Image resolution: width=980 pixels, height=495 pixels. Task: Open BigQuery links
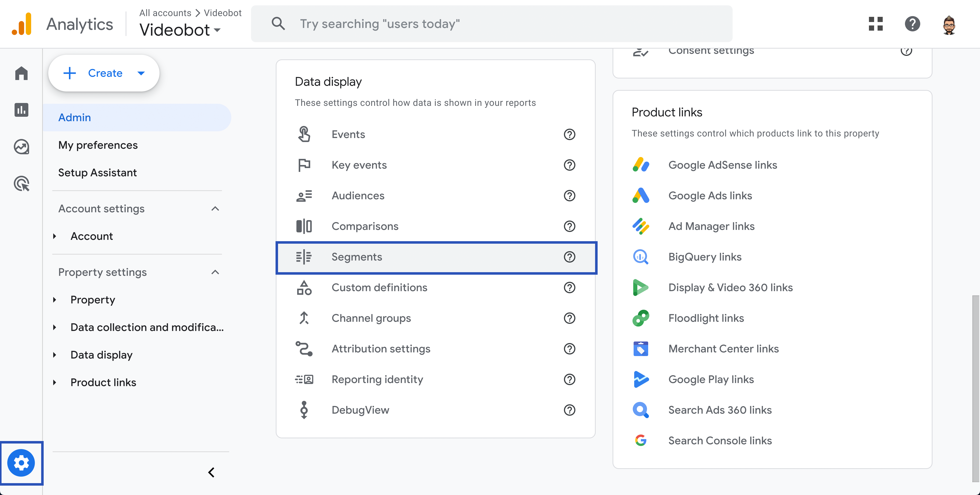pos(705,257)
